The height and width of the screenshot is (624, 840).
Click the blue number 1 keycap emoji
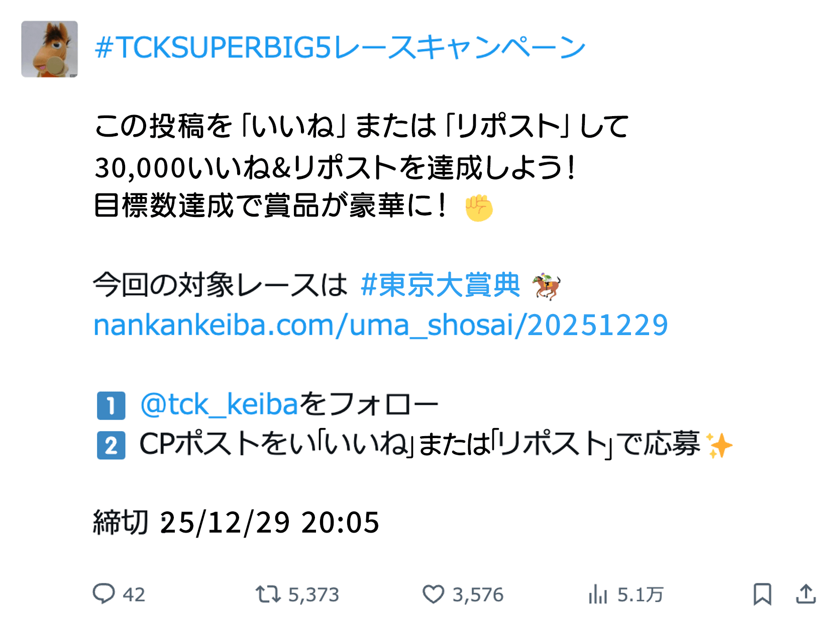click(x=111, y=405)
